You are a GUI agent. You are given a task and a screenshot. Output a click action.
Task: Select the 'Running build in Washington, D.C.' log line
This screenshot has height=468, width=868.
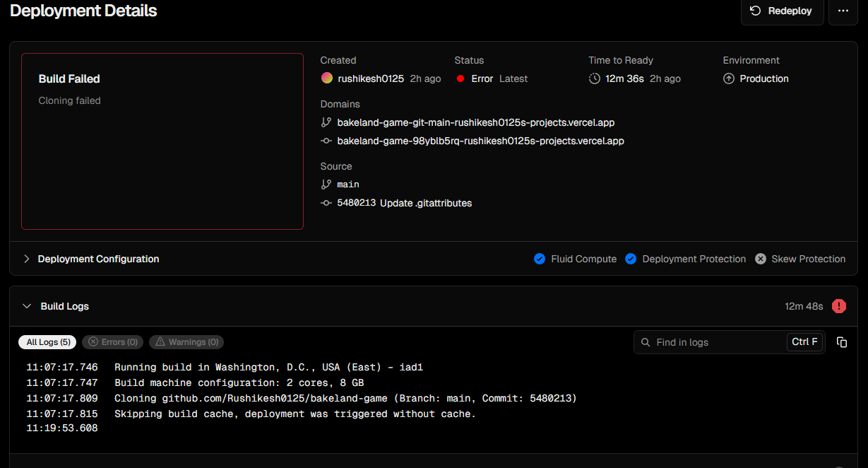(x=268, y=368)
